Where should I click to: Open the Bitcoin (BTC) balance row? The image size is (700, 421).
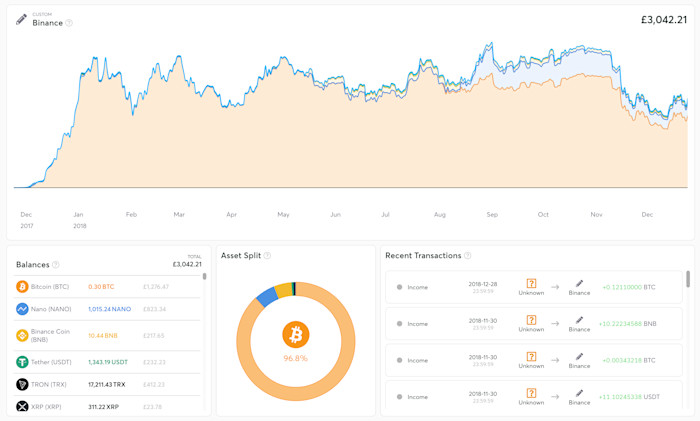107,287
